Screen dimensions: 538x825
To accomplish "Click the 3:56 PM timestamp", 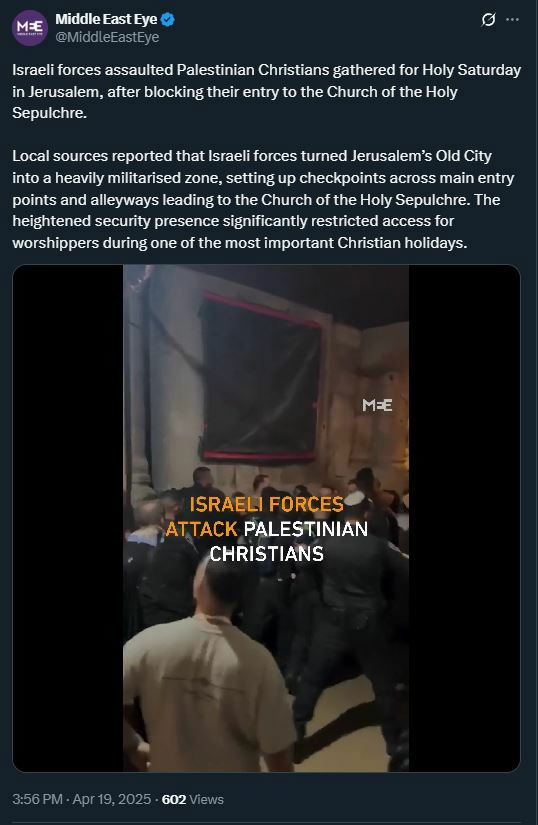I will (x=37, y=799).
